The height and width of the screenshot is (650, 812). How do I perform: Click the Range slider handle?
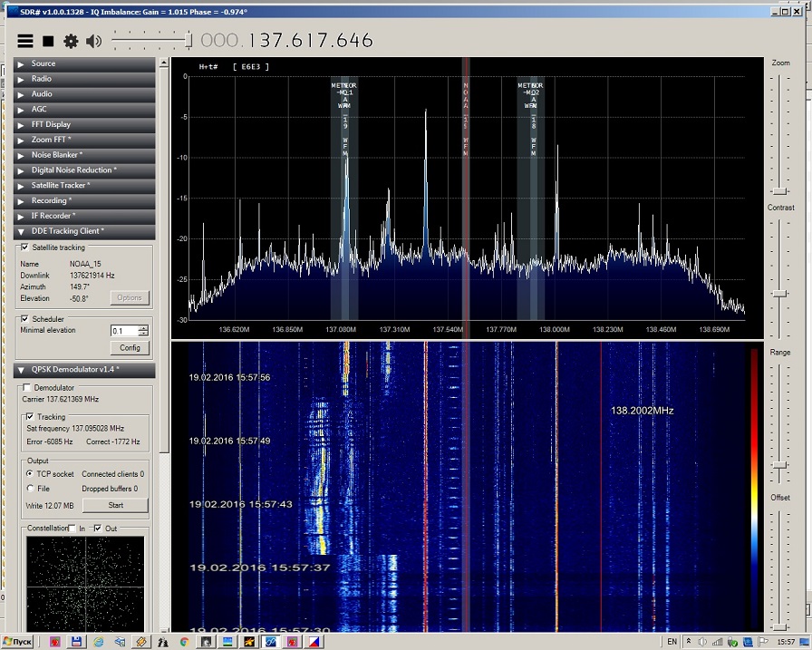coord(780,465)
